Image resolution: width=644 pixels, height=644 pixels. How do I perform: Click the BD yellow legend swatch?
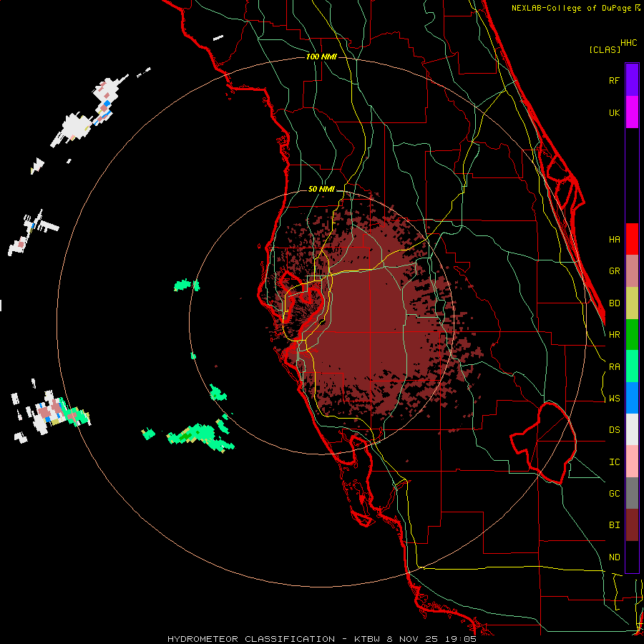[x=632, y=303]
